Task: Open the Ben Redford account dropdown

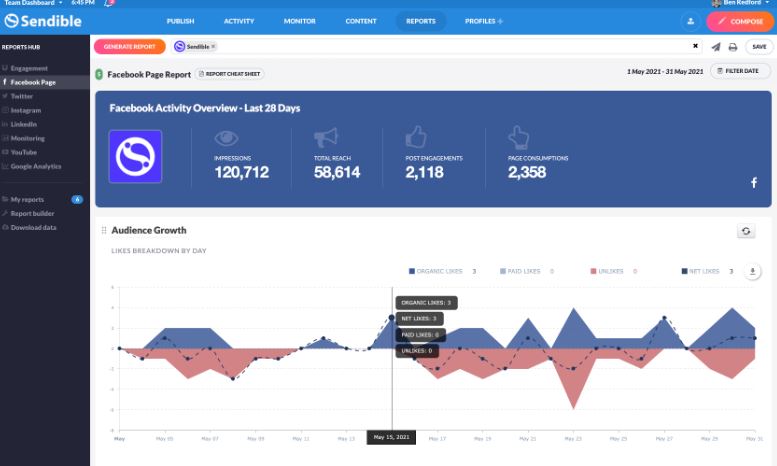Action: (x=743, y=3)
